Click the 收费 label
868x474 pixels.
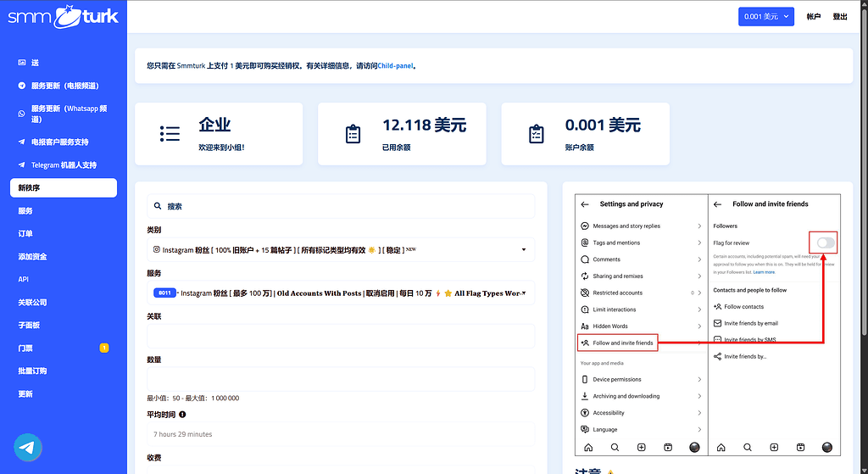(154, 458)
